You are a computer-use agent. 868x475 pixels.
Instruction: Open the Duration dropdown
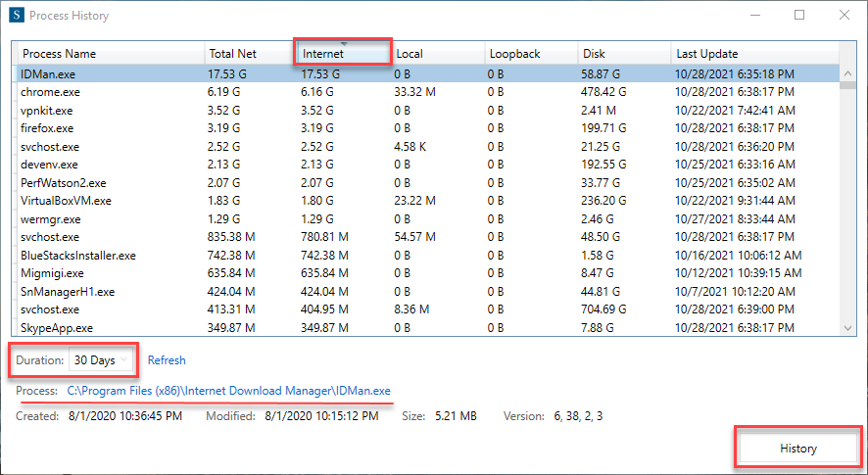pyautogui.click(x=101, y=360)
